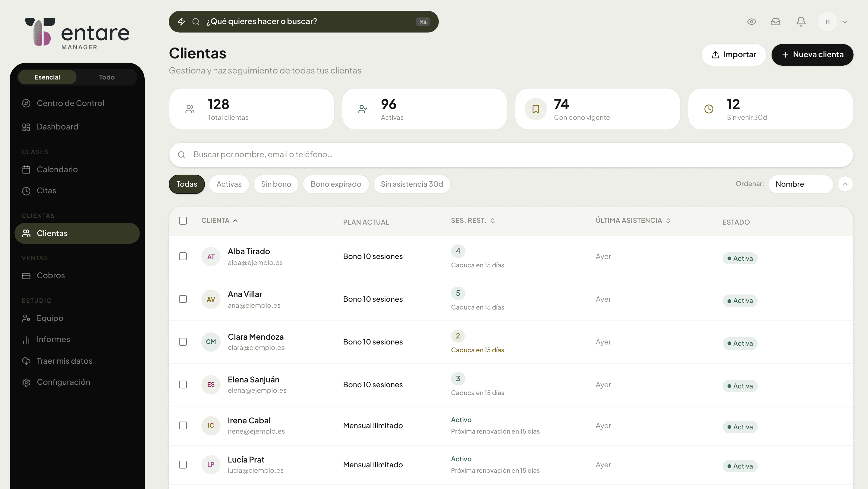
Task: Check the Irene Cabal row checkbox
Action: click(183, 426)
